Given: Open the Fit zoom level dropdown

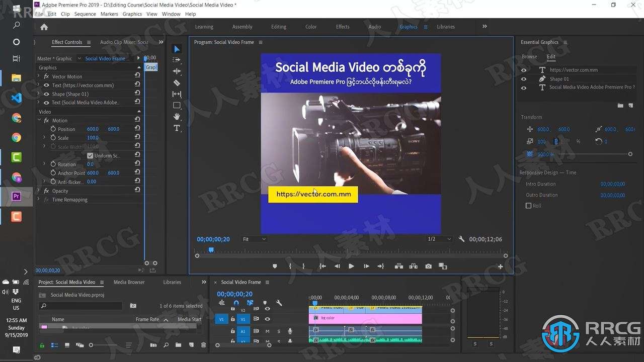Looking at the screenshot, I should pyautogui.click(x=254, y=239).
